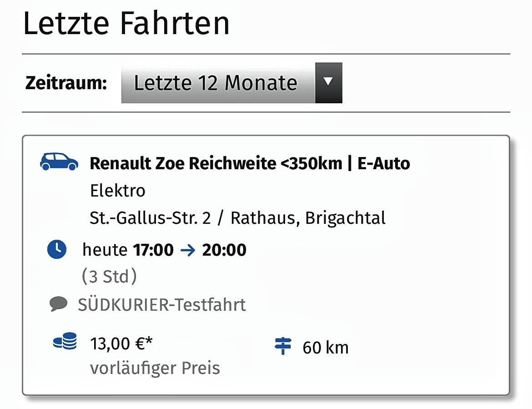Click the Elektro fuel type text
This screenshot has height=409, width=532.
click(x=117, y=191)
